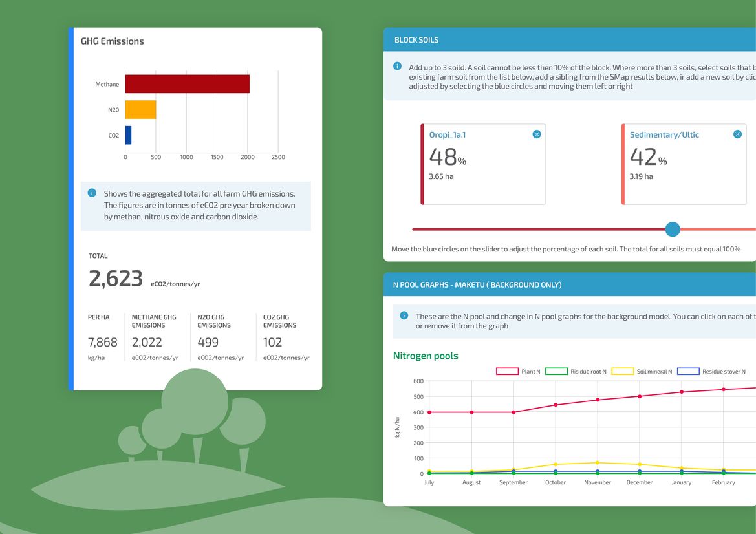Remove the Sedimentary/Ultic soil using its X icon
This screenshot has width=756, height=534.
[737, 134]
